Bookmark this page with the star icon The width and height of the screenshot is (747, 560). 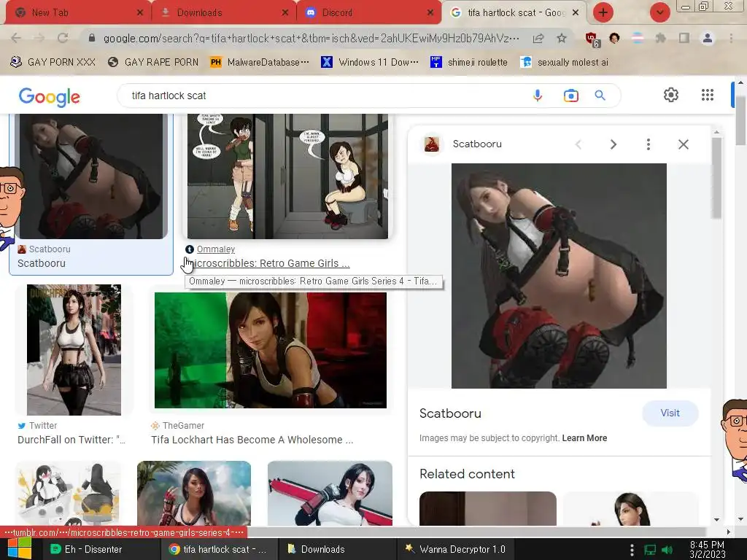coord(562,38)
